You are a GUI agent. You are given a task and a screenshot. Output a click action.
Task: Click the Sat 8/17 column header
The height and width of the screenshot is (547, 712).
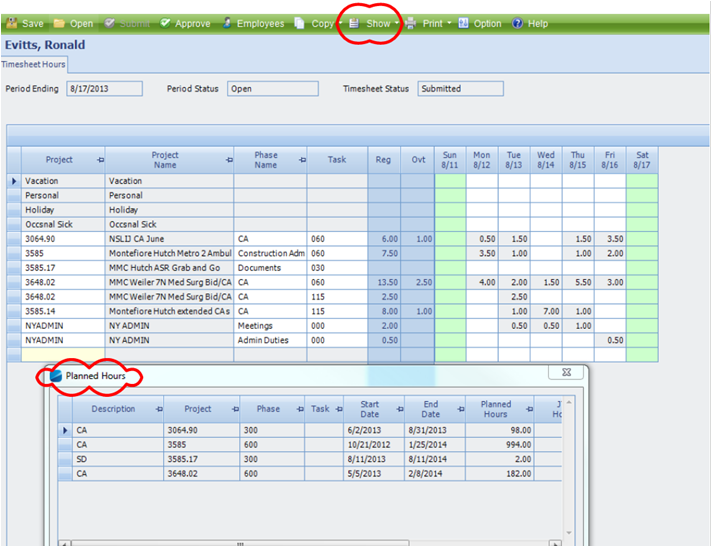click(642, 160)
